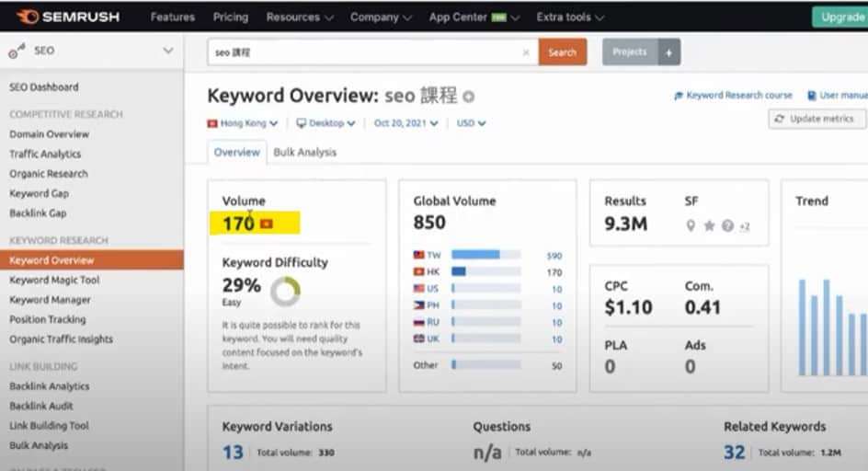Open the Pricing menu item
The image size is (868, 471).
[x=231, y=17]
